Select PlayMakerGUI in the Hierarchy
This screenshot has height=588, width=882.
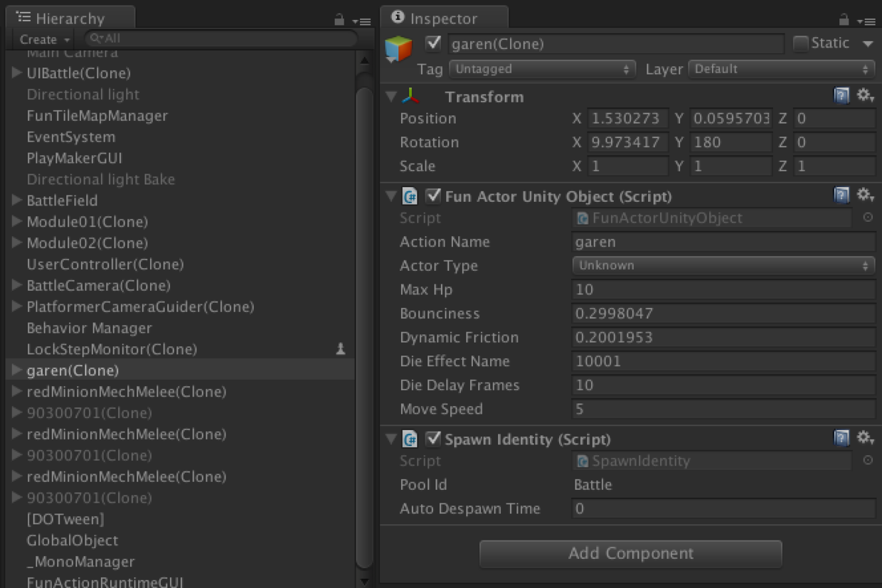tap(75, 159)
